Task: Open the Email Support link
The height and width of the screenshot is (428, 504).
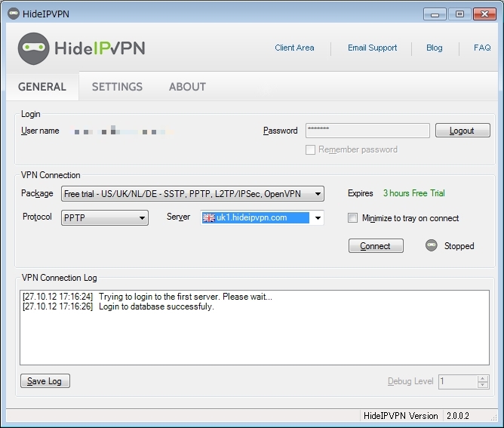Action: coord(372,48)
